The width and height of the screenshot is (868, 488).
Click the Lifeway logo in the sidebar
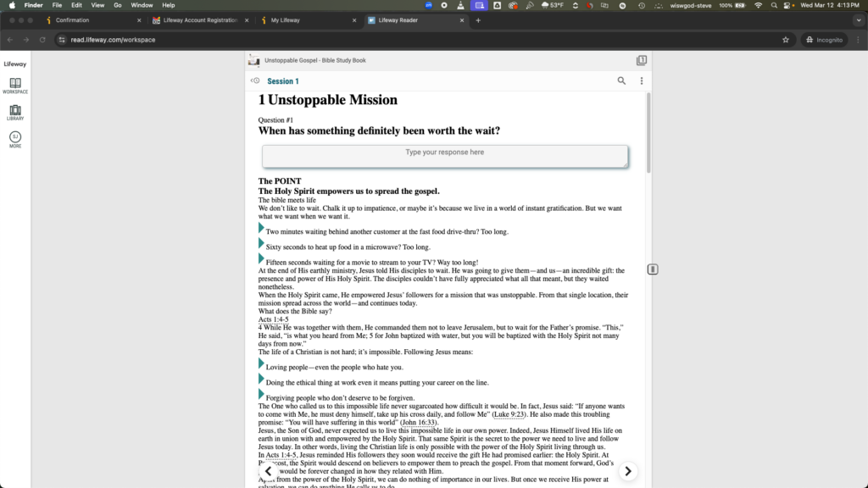[15, 64]
